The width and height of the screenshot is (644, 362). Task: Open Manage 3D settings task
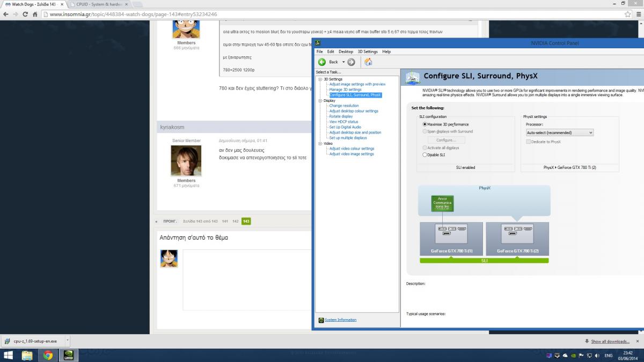345,90
